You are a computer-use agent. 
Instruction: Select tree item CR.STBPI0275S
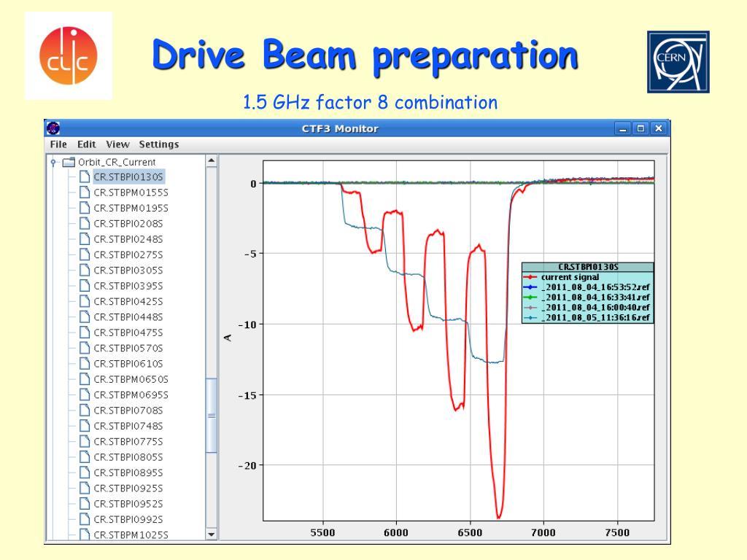click(x=128, y=254)
